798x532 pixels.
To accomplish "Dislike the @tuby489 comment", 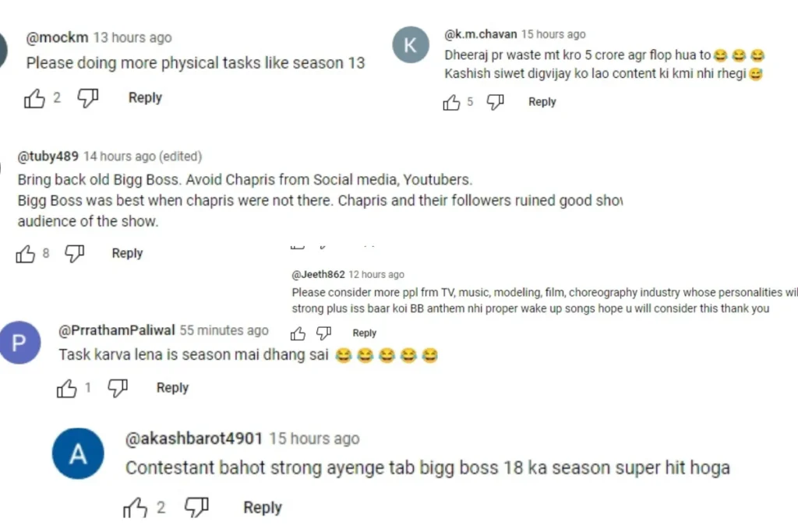I will click(74, 253).
